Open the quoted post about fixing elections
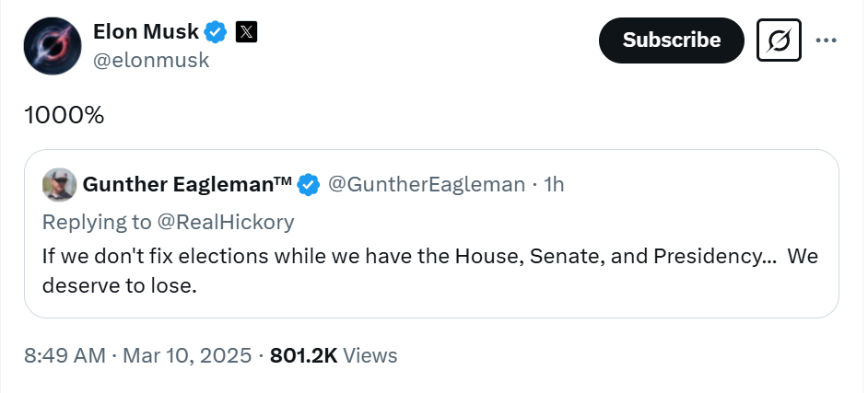 (431, 233)
